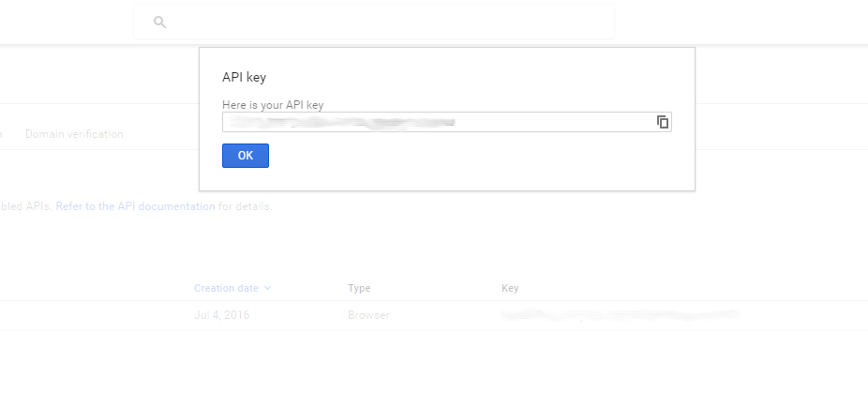The height and width of the screenshot is (393, 868).
Task: Focus the top search bar input
Action: [x=374, y=23]
